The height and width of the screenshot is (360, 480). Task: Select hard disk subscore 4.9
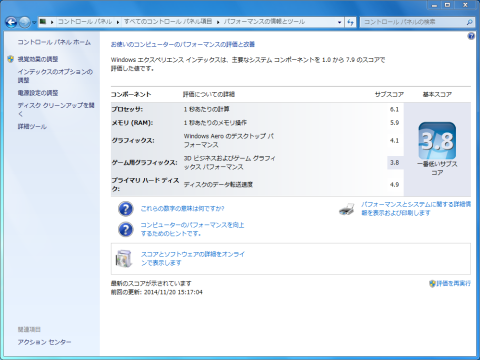coord(394,184)
